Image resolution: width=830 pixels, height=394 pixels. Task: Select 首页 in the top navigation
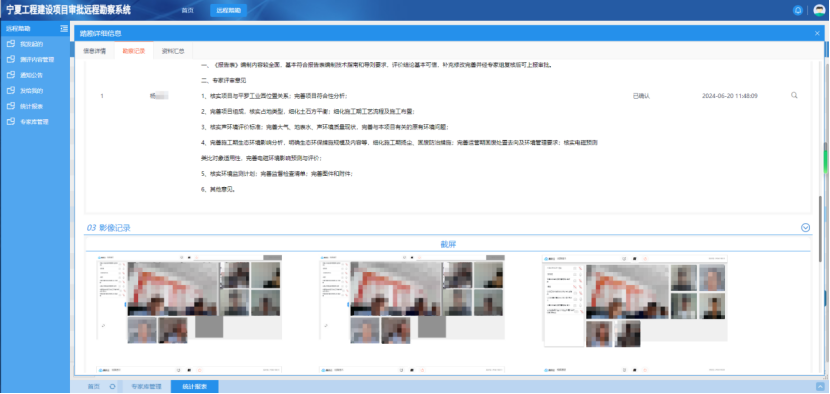pos(187,11)
